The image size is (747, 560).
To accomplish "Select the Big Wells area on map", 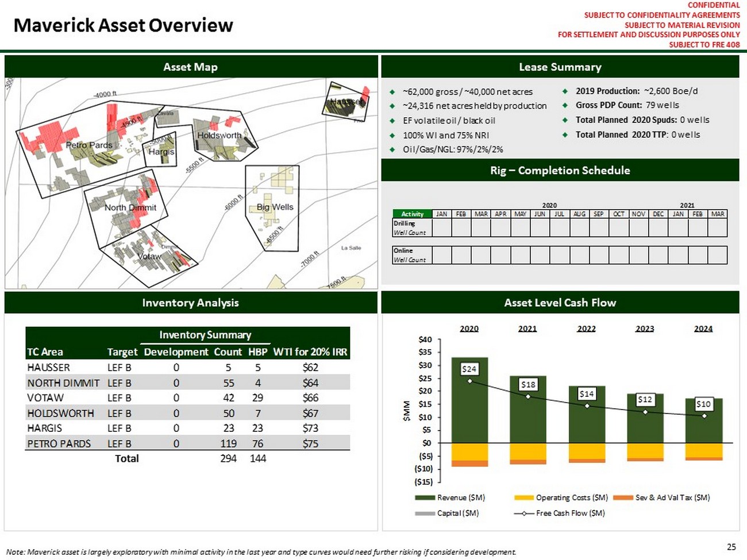I will pyautogui.click(x=275, y=207).
